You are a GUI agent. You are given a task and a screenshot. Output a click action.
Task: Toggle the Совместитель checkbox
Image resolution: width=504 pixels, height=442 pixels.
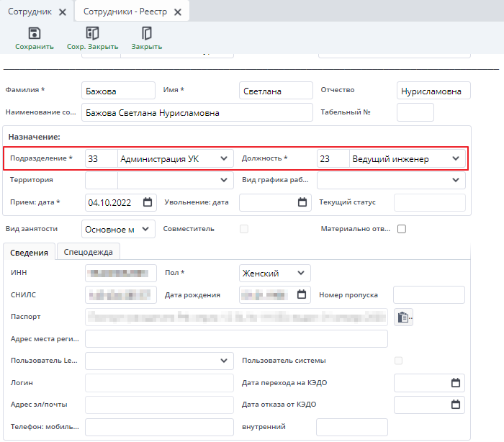[x=244, y=229]
